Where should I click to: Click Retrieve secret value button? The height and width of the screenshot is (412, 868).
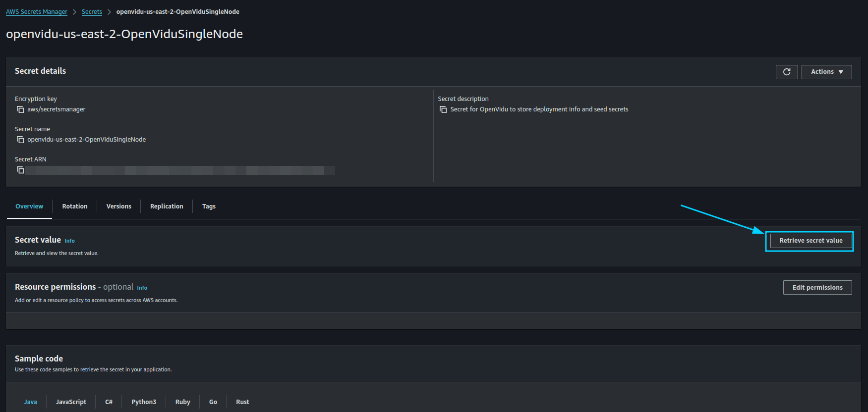click(810, 241)
